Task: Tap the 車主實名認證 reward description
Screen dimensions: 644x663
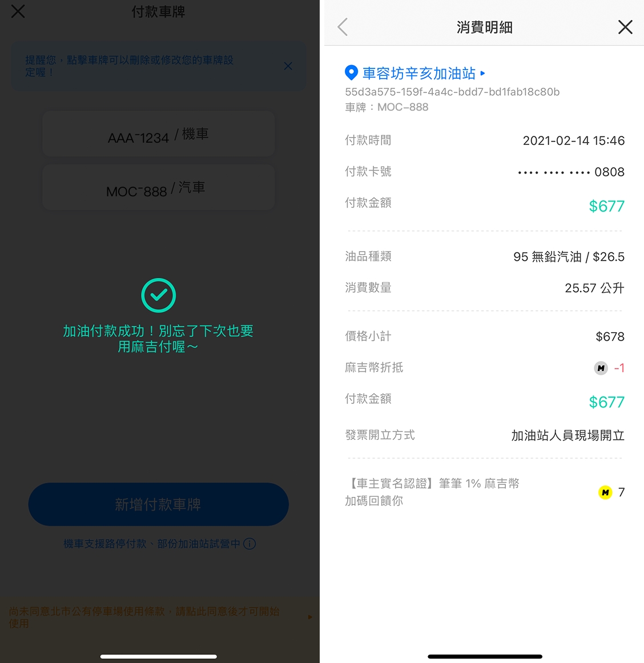Action: coord(432,492)
